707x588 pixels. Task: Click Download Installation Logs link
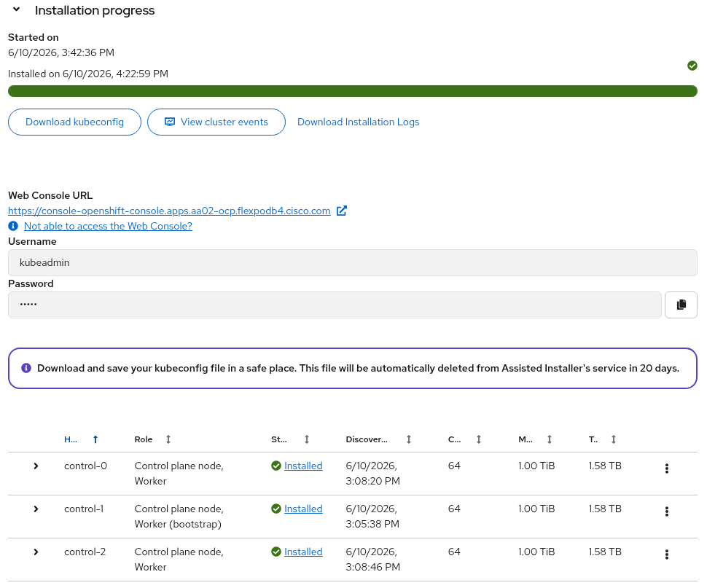[358, 122]
